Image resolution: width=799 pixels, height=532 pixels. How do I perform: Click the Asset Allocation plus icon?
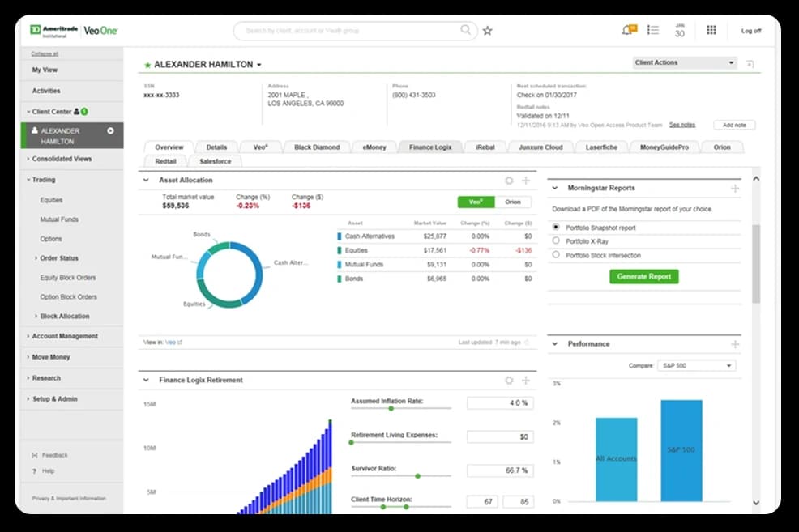tap(526, 181)
